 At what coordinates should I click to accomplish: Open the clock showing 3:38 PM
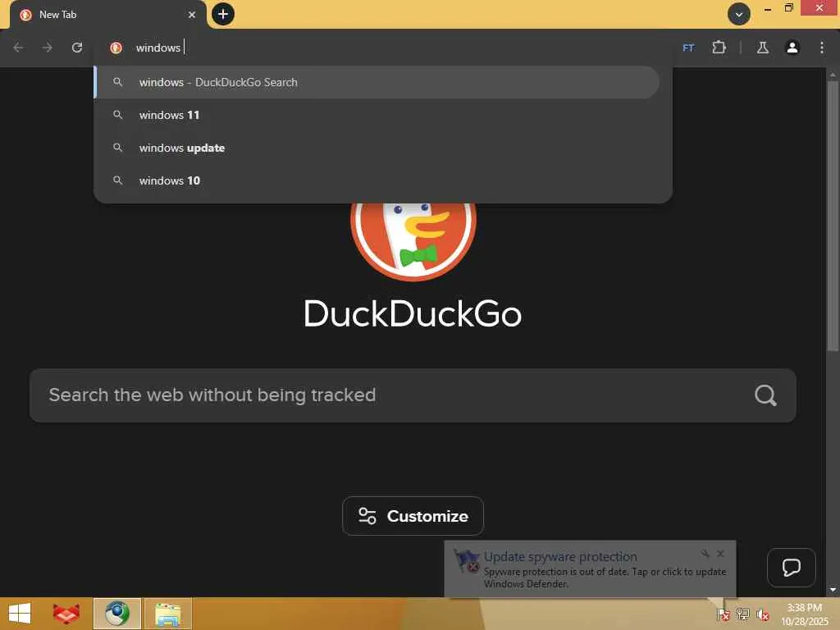(x=804, y=614)
